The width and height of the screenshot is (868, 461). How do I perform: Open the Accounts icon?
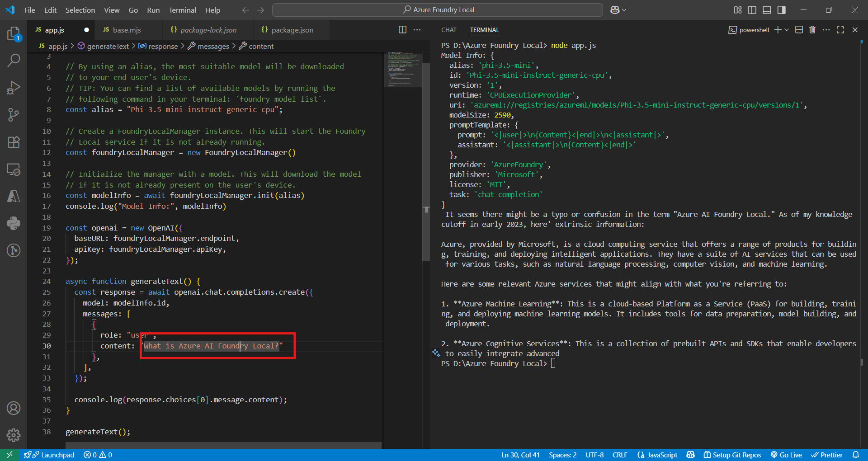pyautogui.click(x=14, y=408)
